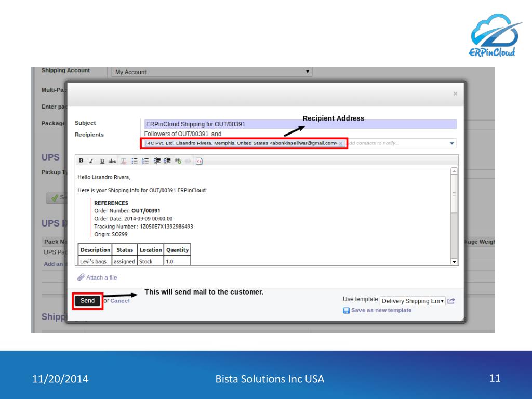The height and width of the screenshot is (399, 532).
Task: Close the email compose dialog
Action: 455,94
